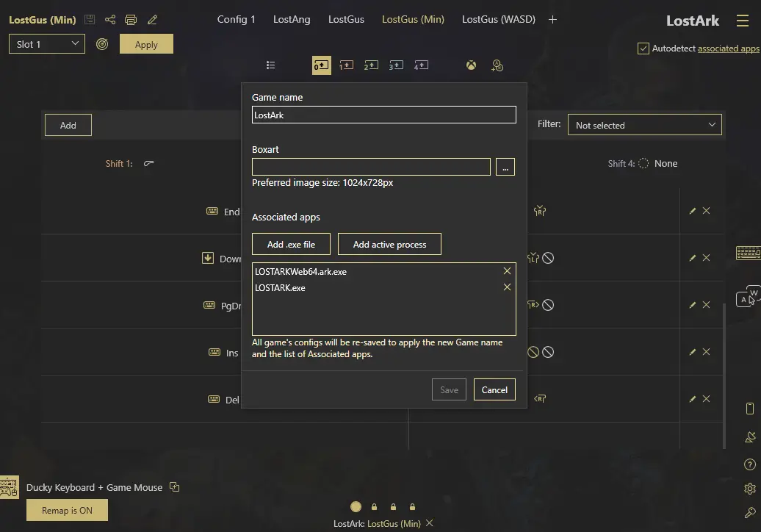This screenshot has width=761, height=532.
Task: Open the Filter Not selected dropdown
Action: click(644, 125)
